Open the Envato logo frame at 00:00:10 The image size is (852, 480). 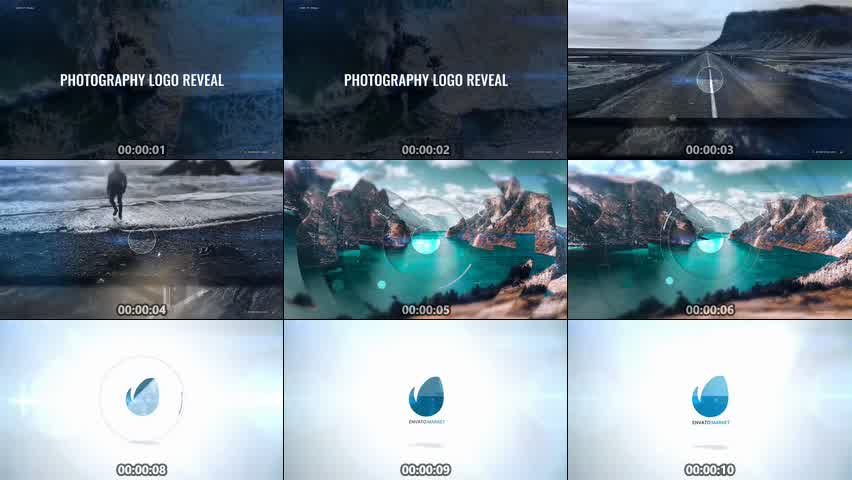pos(710,400)
